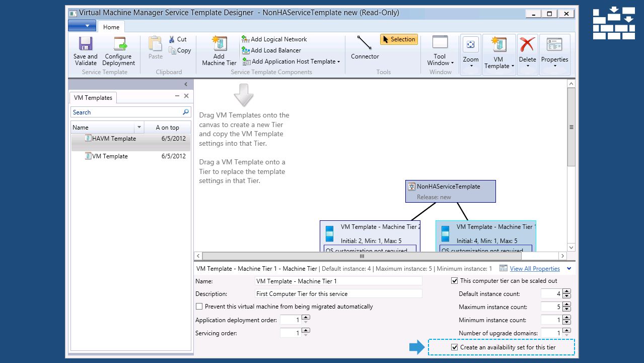This screenshot has height=363, width=644.
Task: Click the 'A on top' column header
Action: tap(167, 128)
